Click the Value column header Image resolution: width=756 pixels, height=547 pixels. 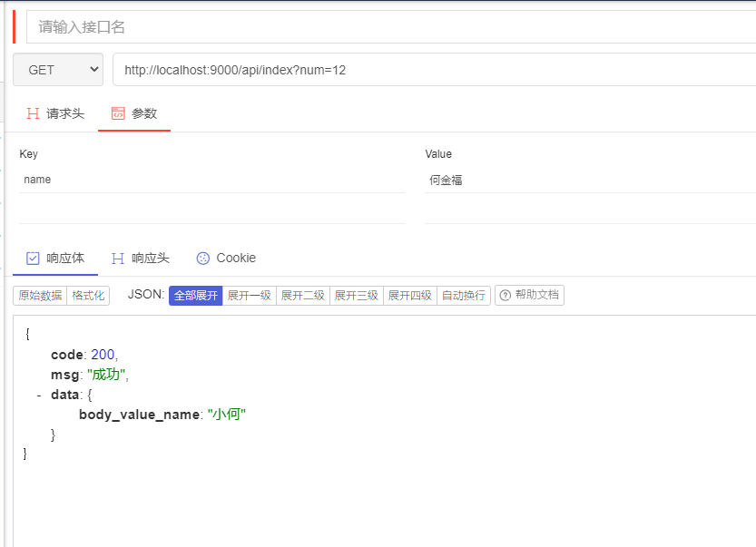(x=438, y=154)
